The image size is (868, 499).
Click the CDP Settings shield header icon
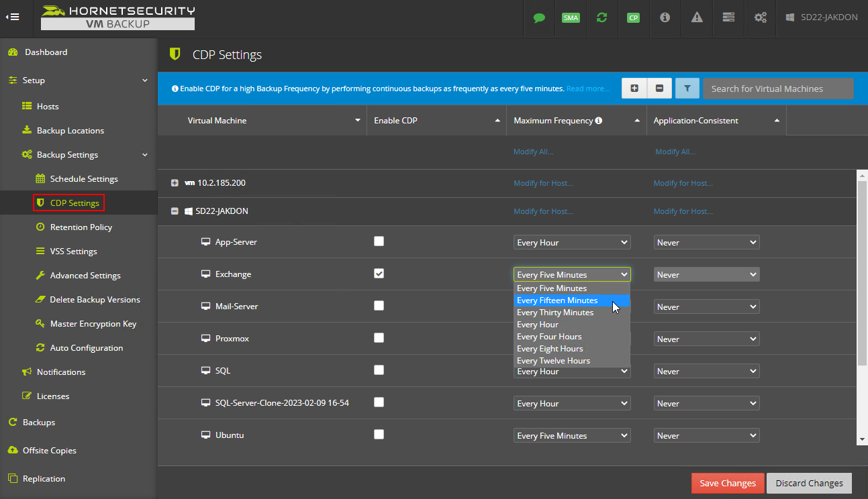click(x=175, y=54)
